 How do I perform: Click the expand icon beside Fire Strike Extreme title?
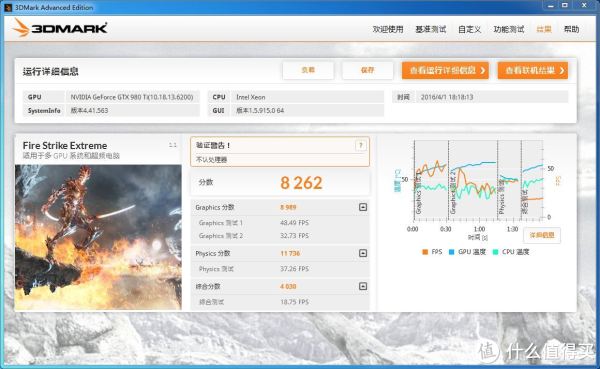[x=173, y=145]
